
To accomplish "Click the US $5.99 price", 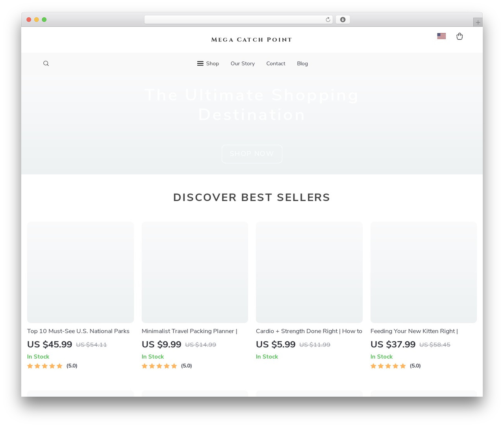I will [276, 344].
